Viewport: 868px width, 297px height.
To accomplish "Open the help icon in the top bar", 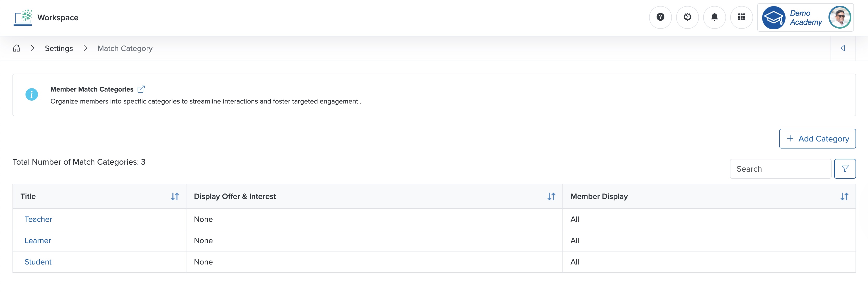I will pos(660,17).
